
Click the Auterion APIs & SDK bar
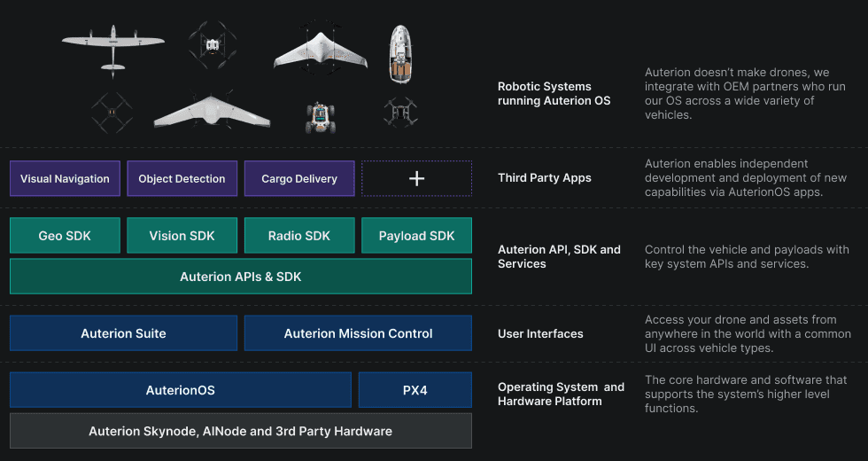(x=241, y=277)
